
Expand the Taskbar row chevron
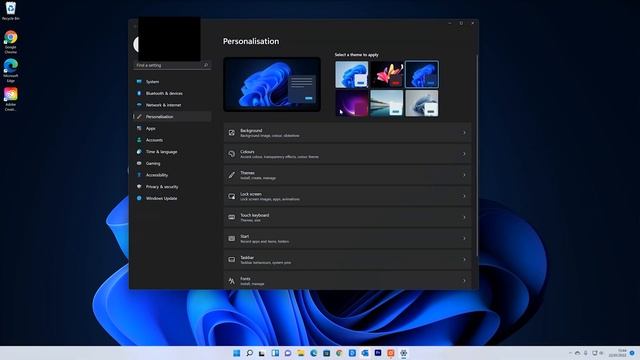pyautogui.click(x=464, y=260)
